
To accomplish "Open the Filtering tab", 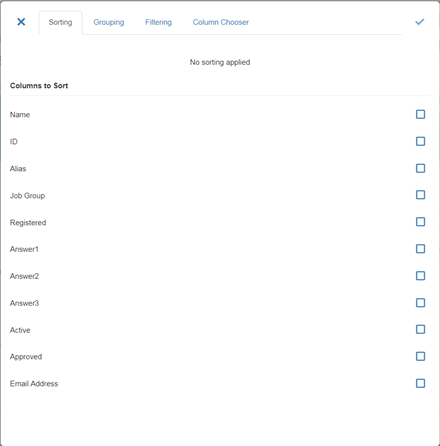I will pos(158,22).
